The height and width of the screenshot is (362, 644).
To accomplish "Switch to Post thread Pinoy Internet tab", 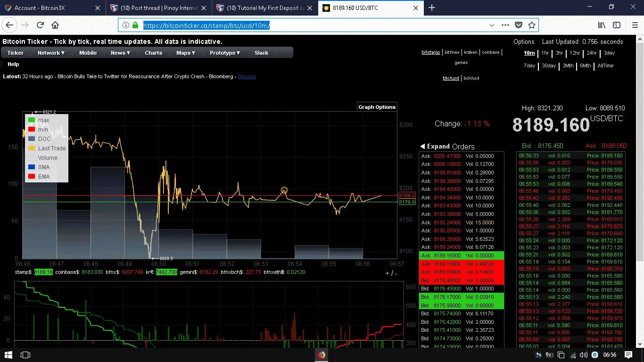I will 159,8.
